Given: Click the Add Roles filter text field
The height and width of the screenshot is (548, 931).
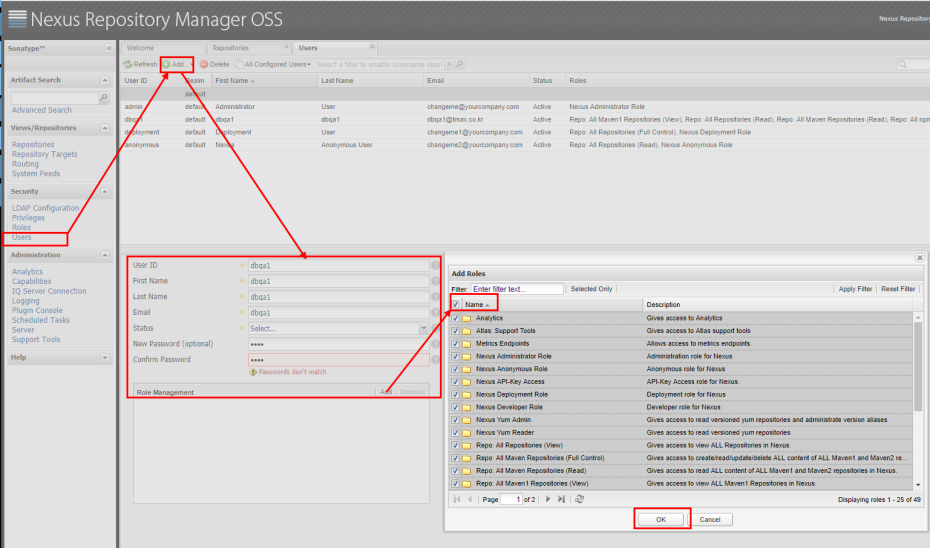Looking at the screenshot, I should click(x=517, y=289).
